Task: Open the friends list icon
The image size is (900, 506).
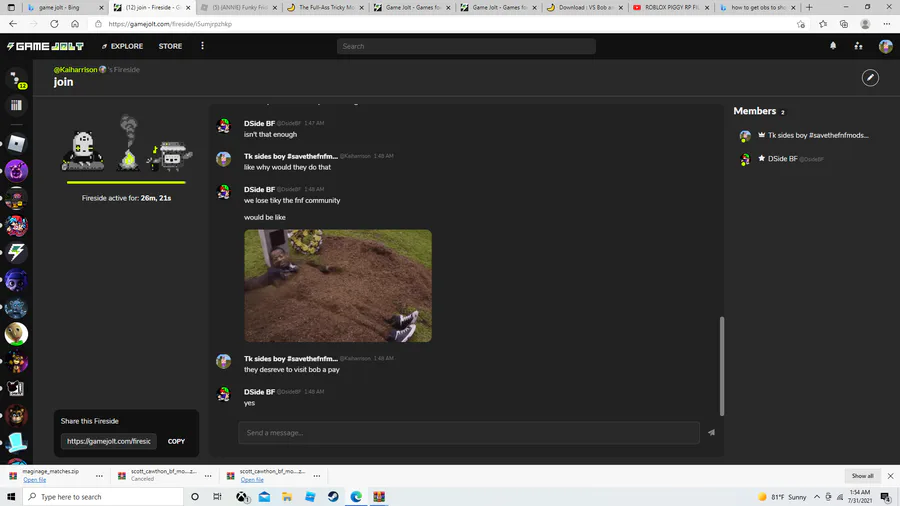Action: (x=858, y=46)
